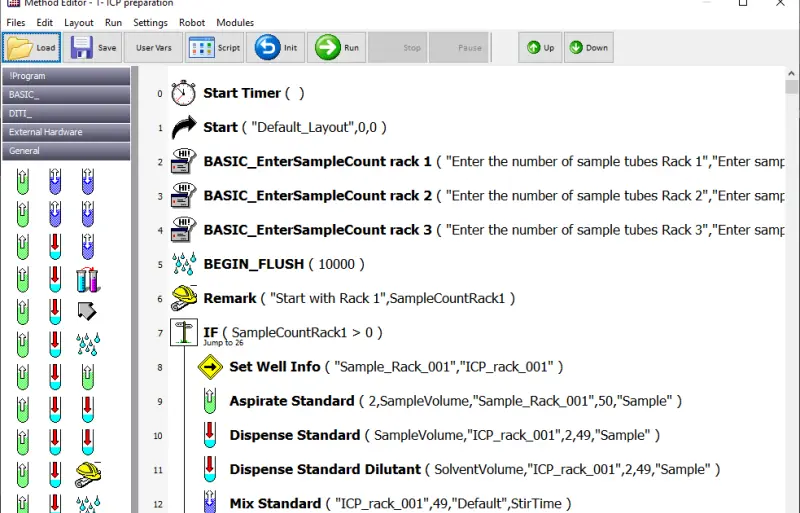Start the method with Run button
Screen dimensions: 800x513
[x=337, y=47]
